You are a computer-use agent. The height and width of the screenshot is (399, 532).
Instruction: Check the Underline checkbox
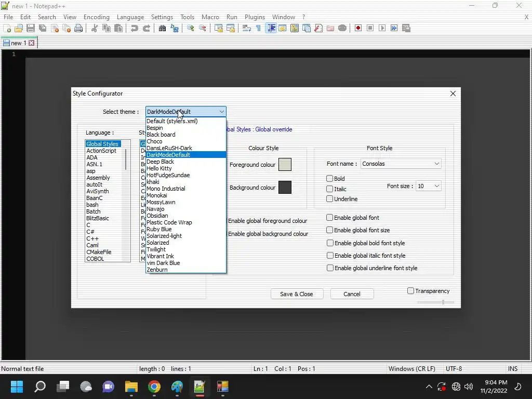[x=329, y=199]
